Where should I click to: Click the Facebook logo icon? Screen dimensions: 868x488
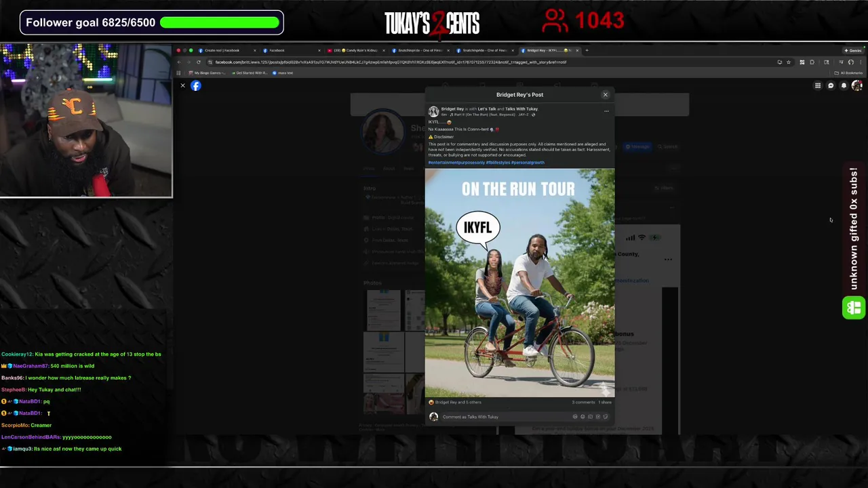coord(196,85)
